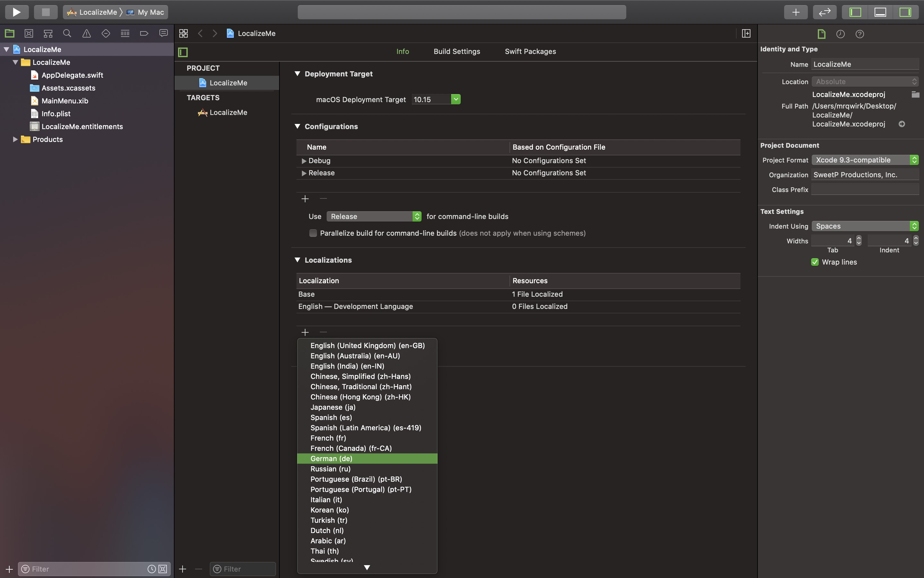Open the Report navigator speech bubble
The height and width of the screenshot is (578, 924).
point(163,34)
